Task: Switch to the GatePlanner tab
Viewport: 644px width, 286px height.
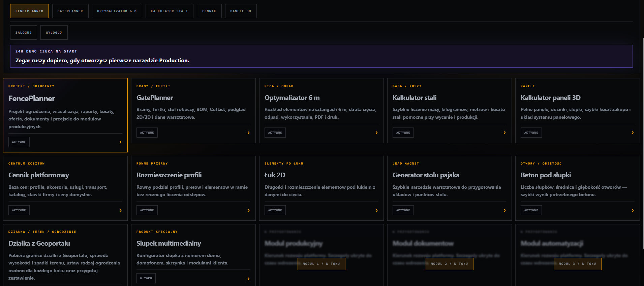Action: 70,11
